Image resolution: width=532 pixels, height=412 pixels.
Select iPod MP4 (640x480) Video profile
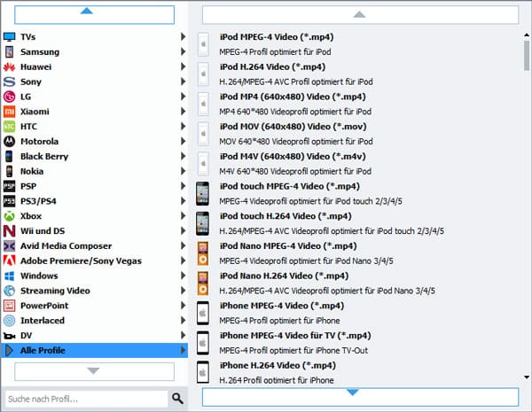[x=358, y=104]
